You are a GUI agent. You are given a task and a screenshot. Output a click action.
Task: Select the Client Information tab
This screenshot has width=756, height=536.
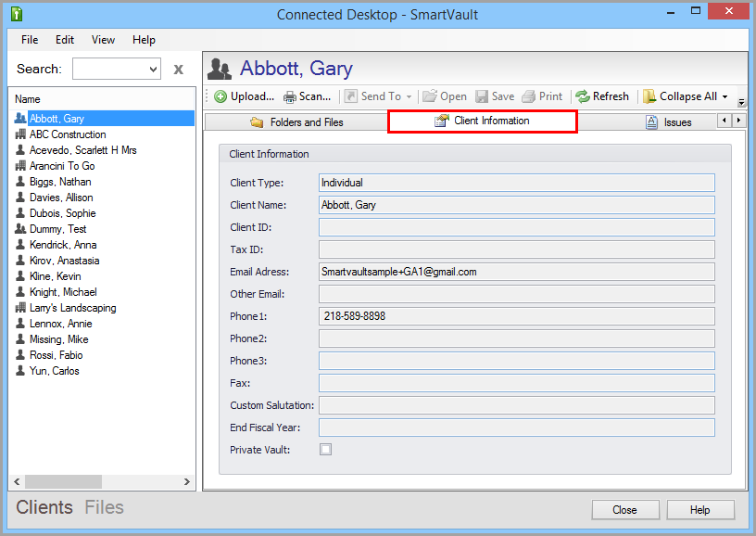482,121
